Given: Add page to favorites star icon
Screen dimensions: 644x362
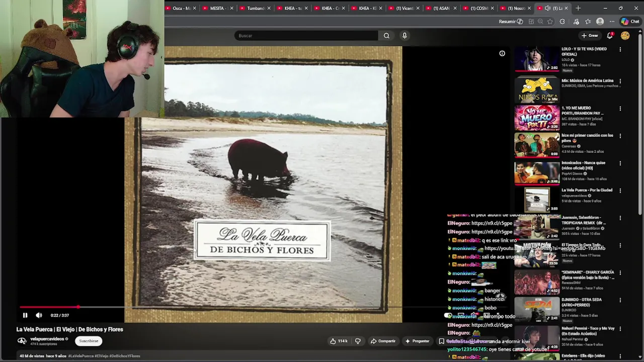Looking at the screenshot, I should coord(550,22).
